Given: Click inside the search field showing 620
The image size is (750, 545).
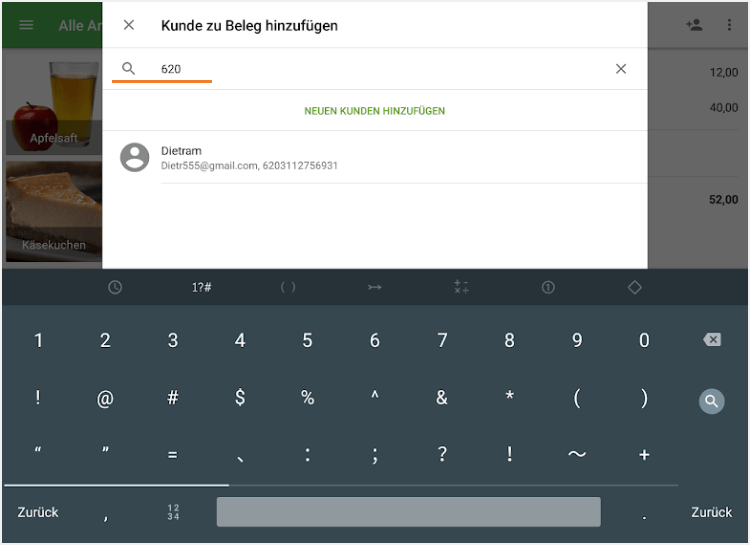Looking at the screenshot, I should click(x=380, y=69).
